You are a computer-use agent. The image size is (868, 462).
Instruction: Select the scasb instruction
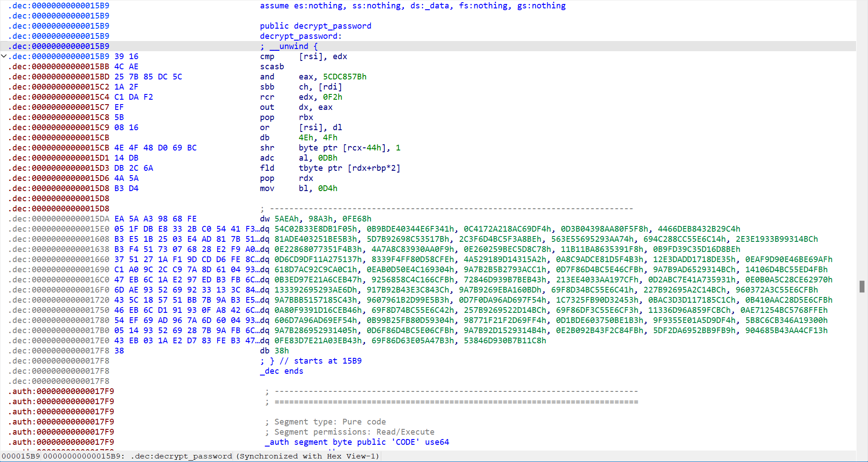(x=272, y=67)
